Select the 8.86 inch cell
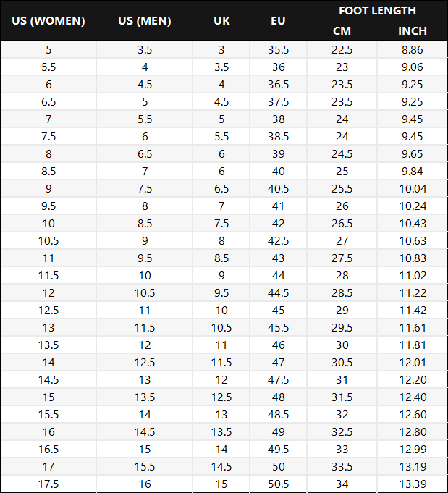448x493 pixels. click(x=413, y=50)
